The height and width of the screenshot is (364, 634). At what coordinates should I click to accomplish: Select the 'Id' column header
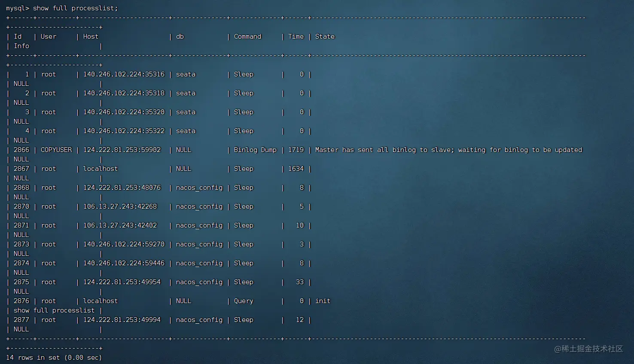click(x=18, y=36)
